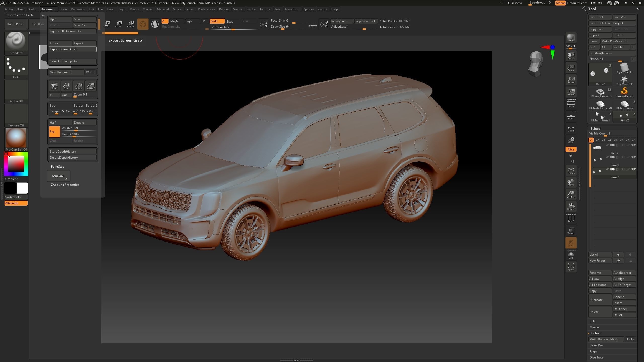644x362 pixels.
Task: Toggle the Transp transparency icon
Action: pos(571,231)
